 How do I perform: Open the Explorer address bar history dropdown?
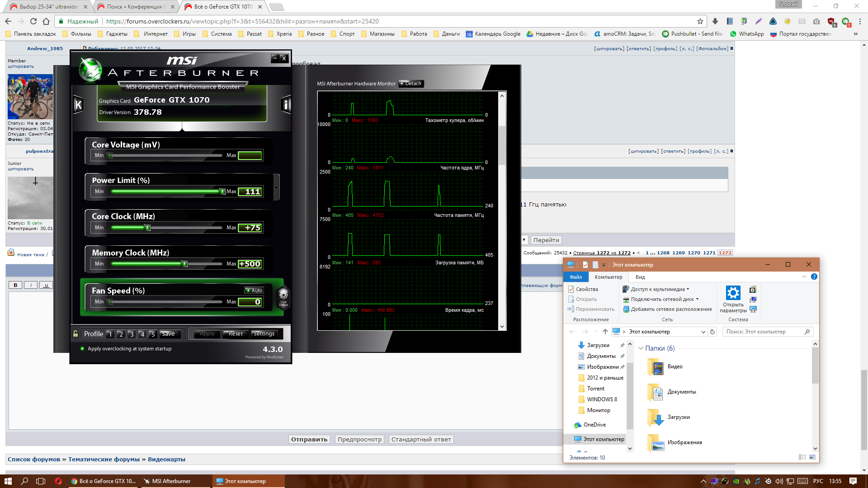pos(703,332)
